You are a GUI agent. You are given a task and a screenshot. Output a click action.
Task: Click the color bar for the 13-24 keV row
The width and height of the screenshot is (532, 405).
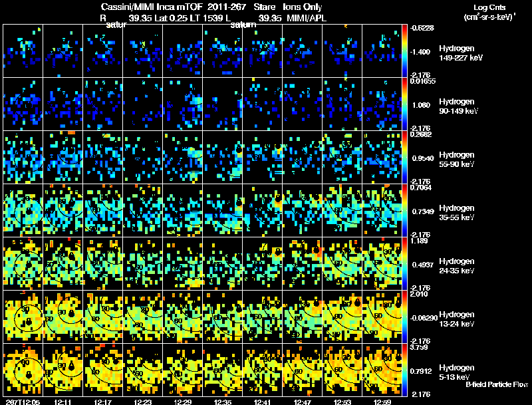tap(404, 317)
